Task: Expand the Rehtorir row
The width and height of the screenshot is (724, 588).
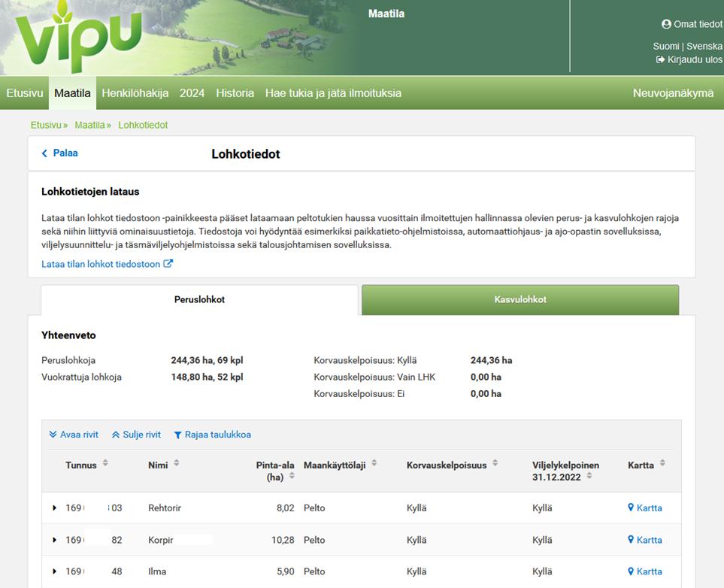Action: (x=55, y=508)
